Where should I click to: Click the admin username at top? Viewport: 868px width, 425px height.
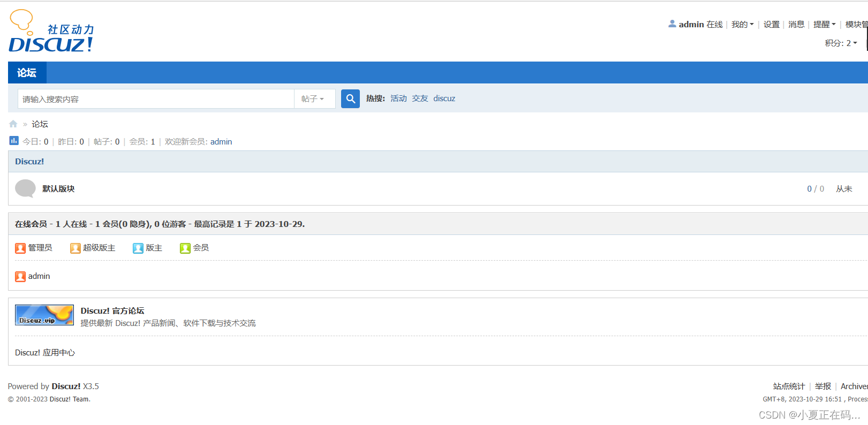point(691,25)
